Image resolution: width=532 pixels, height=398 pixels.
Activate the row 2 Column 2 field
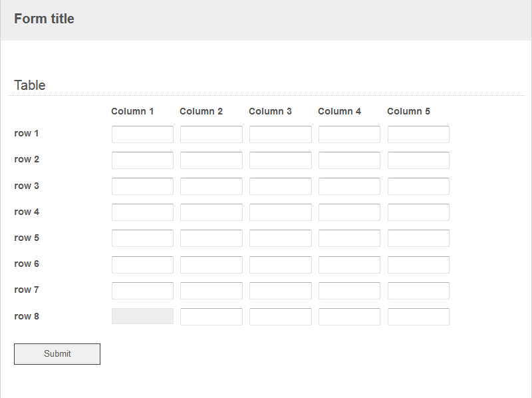tap(211, 160)
